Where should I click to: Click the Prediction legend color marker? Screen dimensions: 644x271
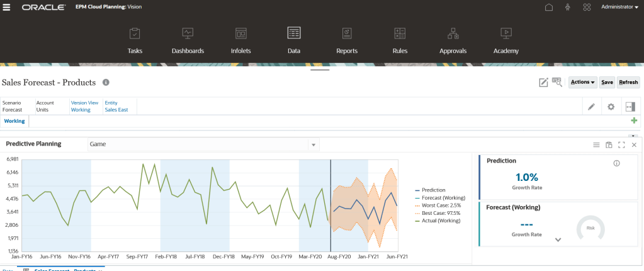click(417, 190)
